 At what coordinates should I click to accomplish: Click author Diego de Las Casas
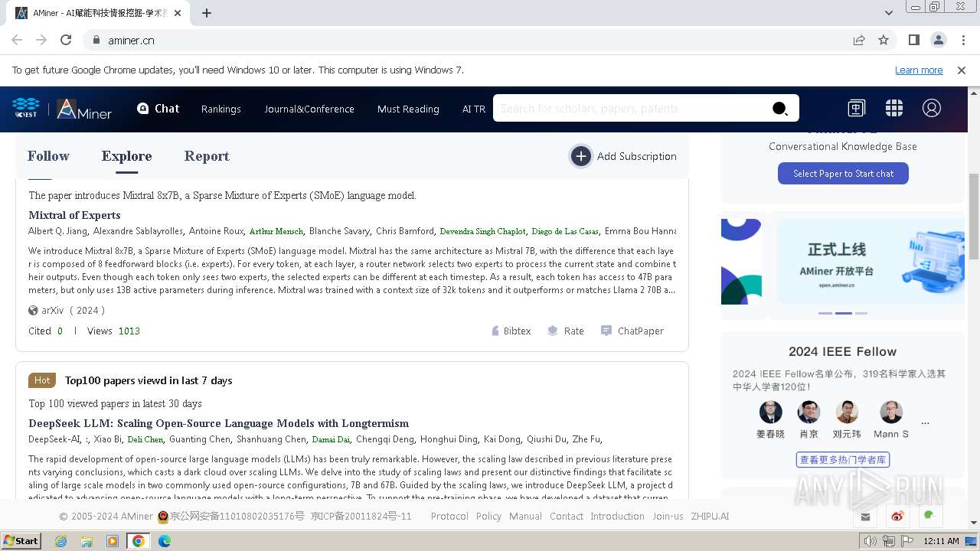pyautogui.click(x=565, y=231)
